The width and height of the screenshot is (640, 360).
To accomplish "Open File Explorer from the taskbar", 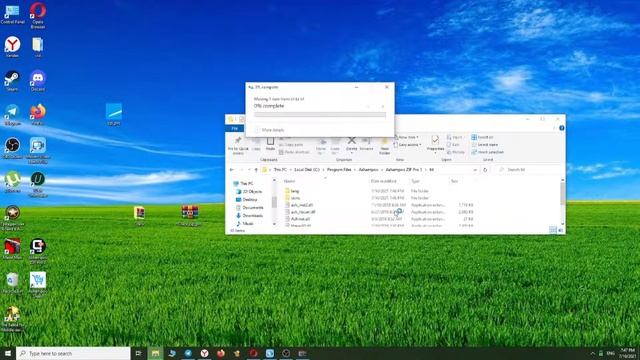I will (155, 353).
